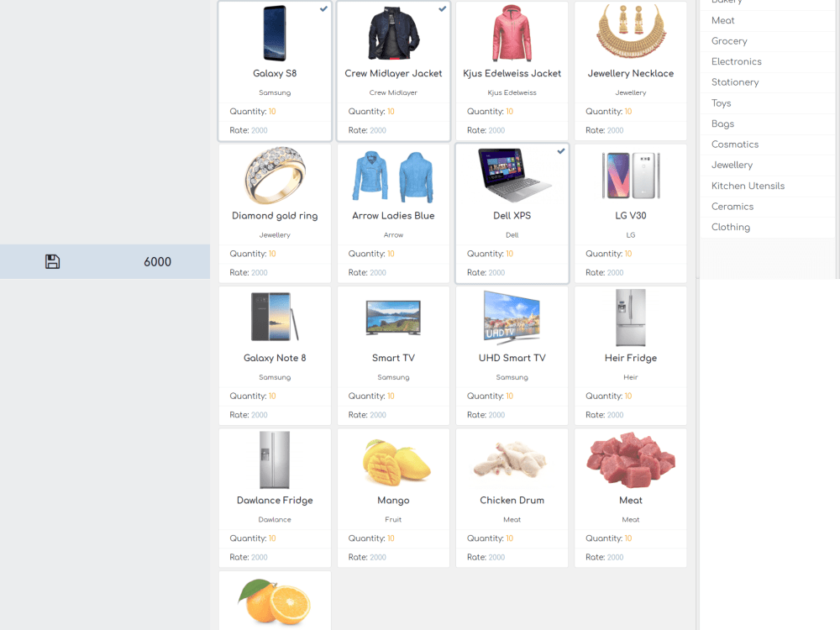Click the Arrow brand label
The height and width of the screenshot is (630, 840).
click(x=393, y=235)
